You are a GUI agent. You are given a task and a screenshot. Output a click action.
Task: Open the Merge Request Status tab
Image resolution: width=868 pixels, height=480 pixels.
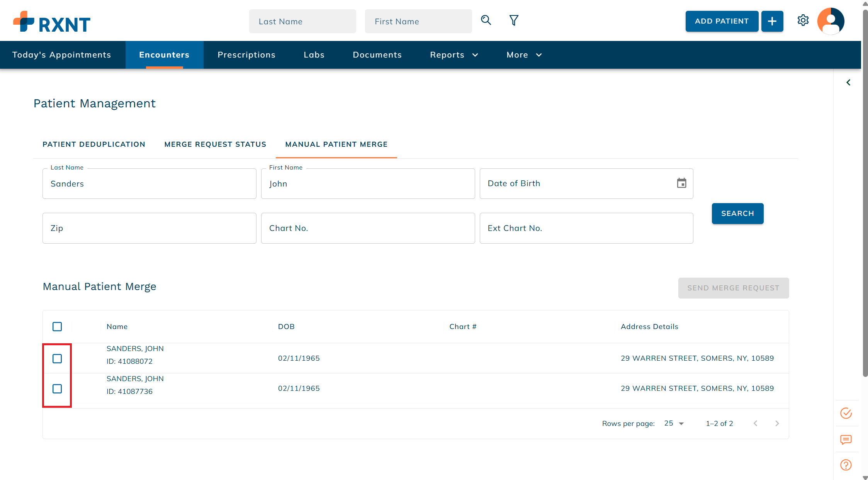[215, 144]
